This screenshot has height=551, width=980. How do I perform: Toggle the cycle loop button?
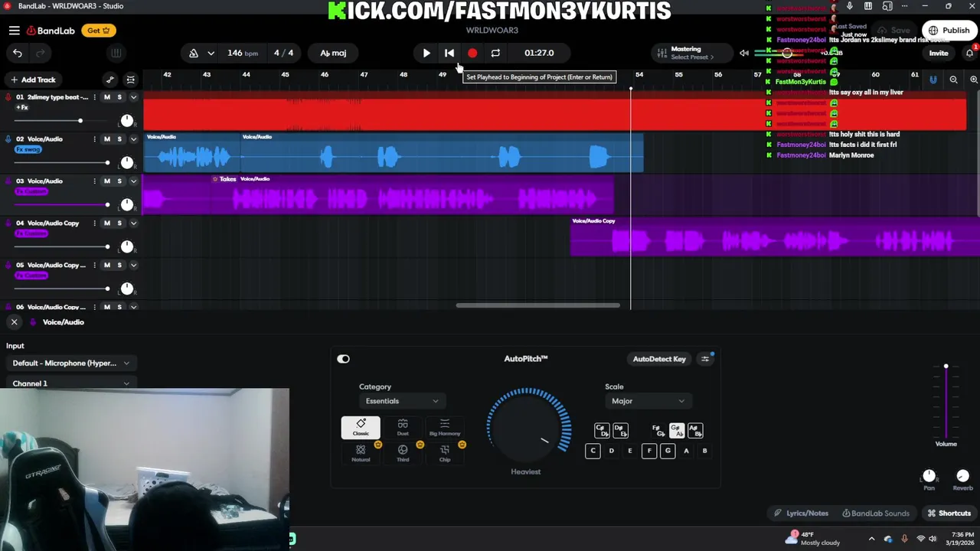pyautogui.click(x=495, y=53)
